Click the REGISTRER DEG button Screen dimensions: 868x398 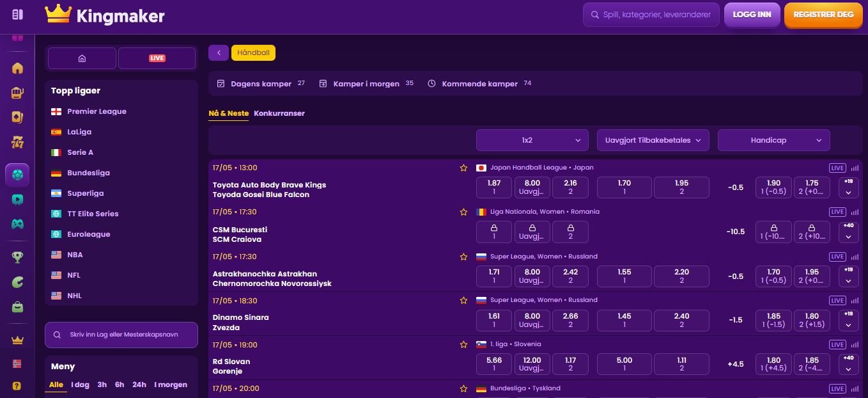tap(823, 15)
